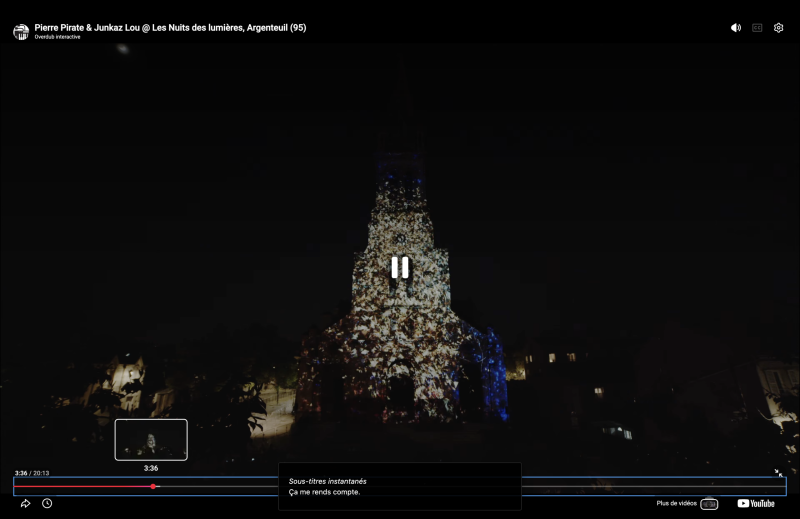
Task: Click the red played portion of the timeline
Action: pos(83,486)
